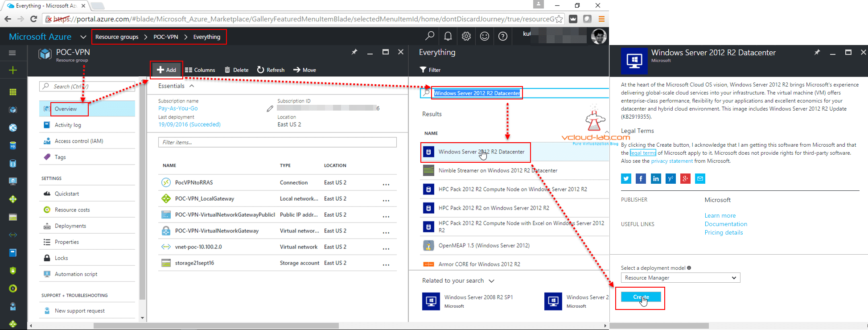Open the Microsoft Azure dropdown chevron
The width and height of the screenshot is (868, 330).
[x=83, y=37]
